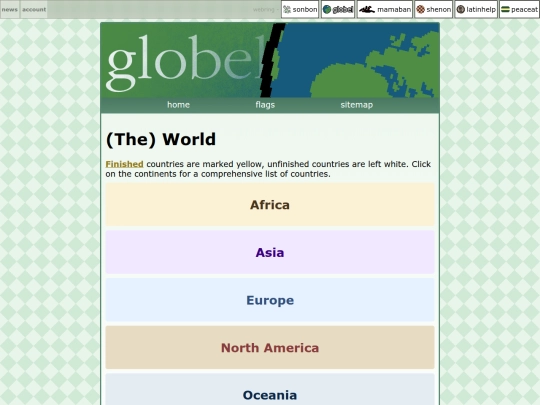Open the flags page from navigation

(265, 105)
